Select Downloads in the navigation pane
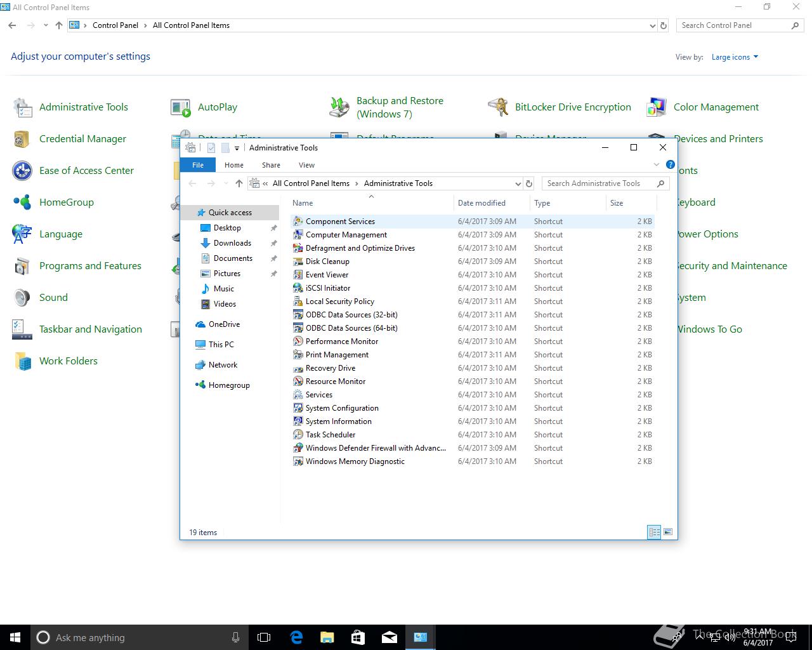 (232, 243)
